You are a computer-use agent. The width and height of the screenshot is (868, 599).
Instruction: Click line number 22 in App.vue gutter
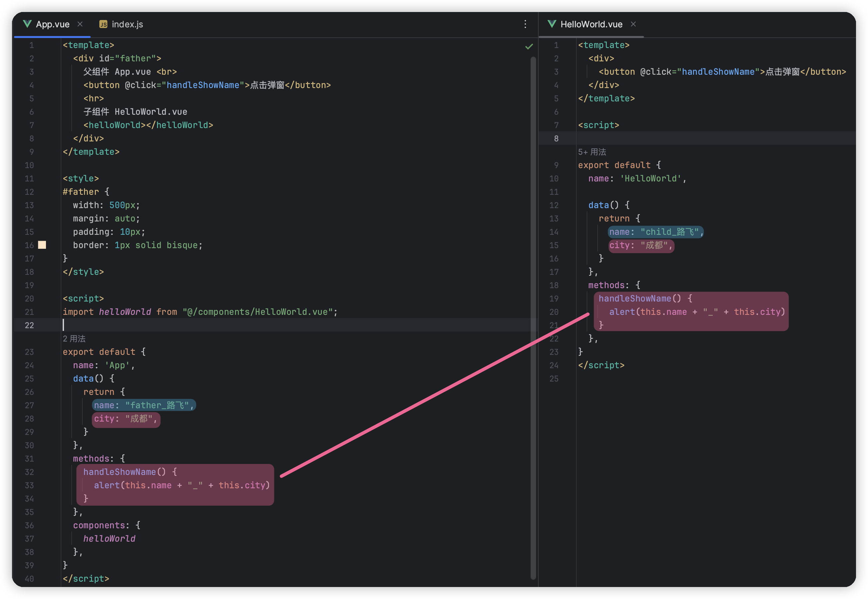[x=29, y=326]
